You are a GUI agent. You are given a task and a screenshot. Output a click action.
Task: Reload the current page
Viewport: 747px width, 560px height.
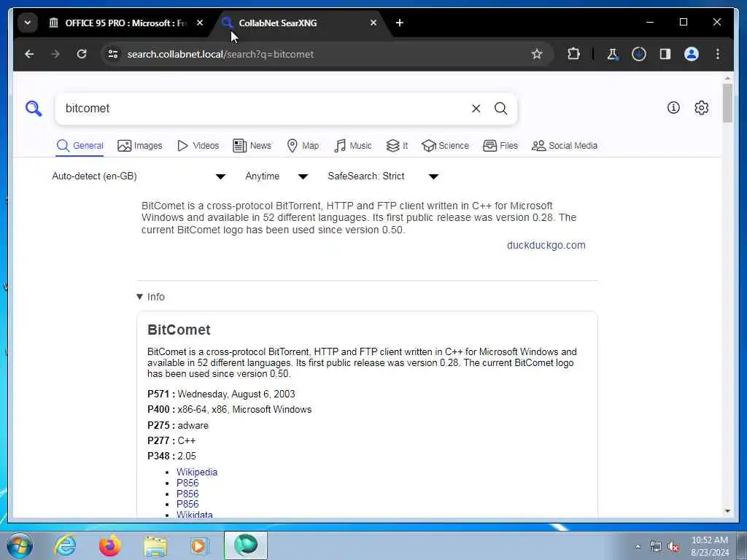coord(82,54)
